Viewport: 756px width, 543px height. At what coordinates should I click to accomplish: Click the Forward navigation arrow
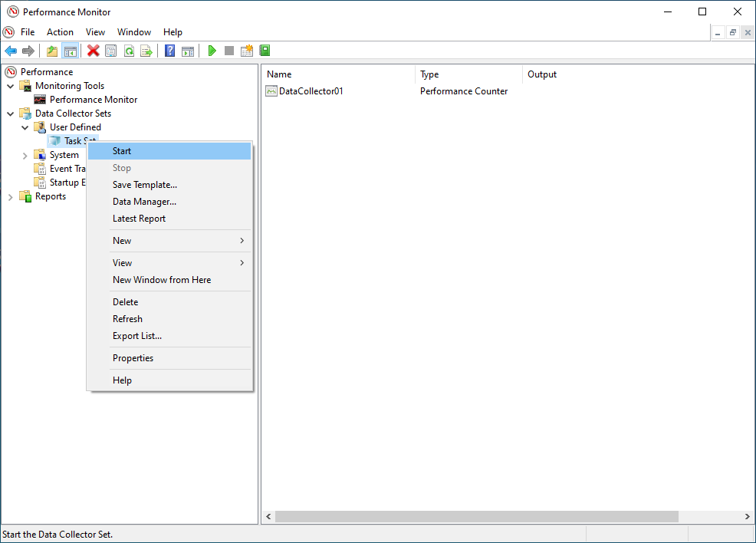coord(28,50)
